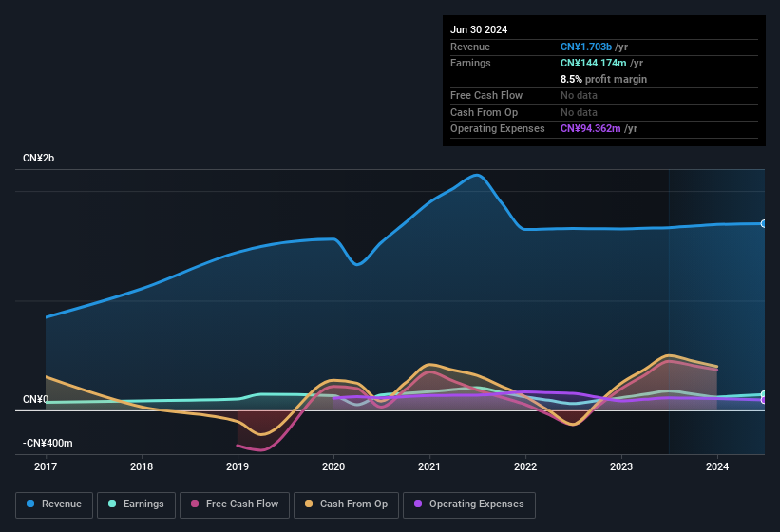Click the 8.5% profit margin text
The image size is (780, 532).
[x=603, y=79]
